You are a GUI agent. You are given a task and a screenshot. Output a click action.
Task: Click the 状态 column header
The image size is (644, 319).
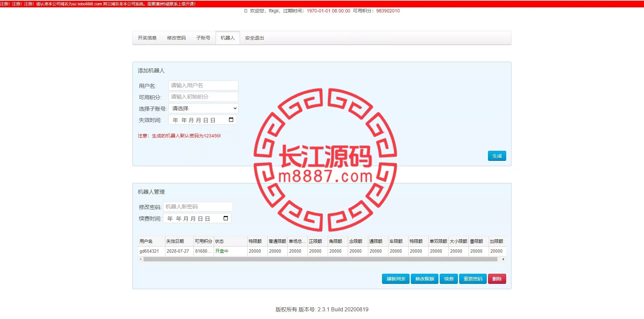click(x=230, y=241)
